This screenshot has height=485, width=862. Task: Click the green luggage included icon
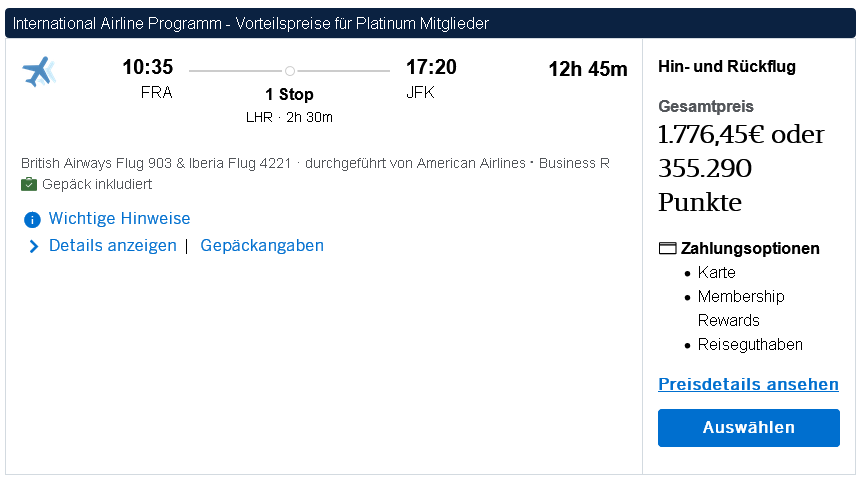(x=29, y=185)
